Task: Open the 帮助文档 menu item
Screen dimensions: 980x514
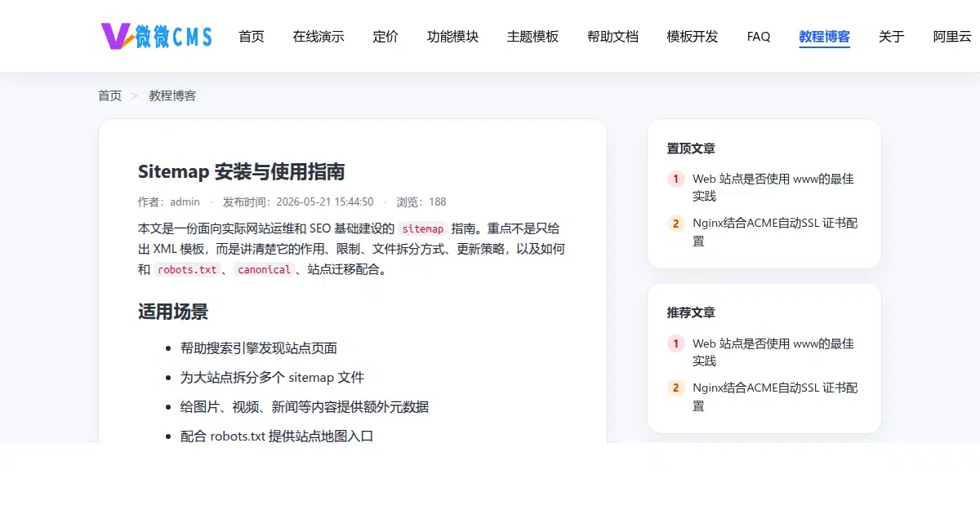Action: coord(612,36)
